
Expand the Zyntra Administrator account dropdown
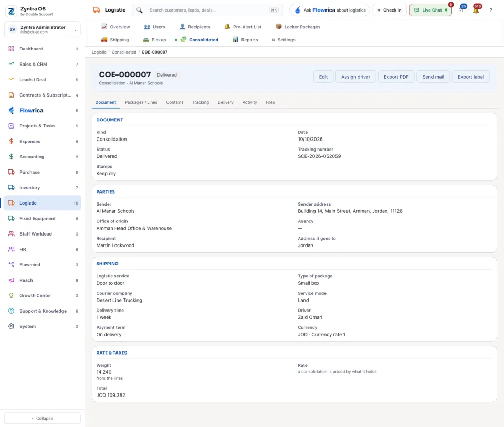(43, 29)
